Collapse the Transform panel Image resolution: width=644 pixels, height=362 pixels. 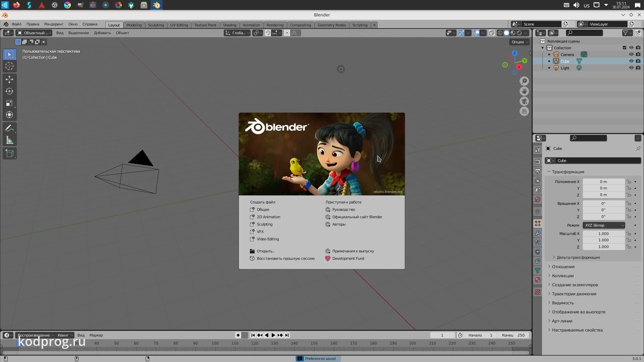(568, 172)
